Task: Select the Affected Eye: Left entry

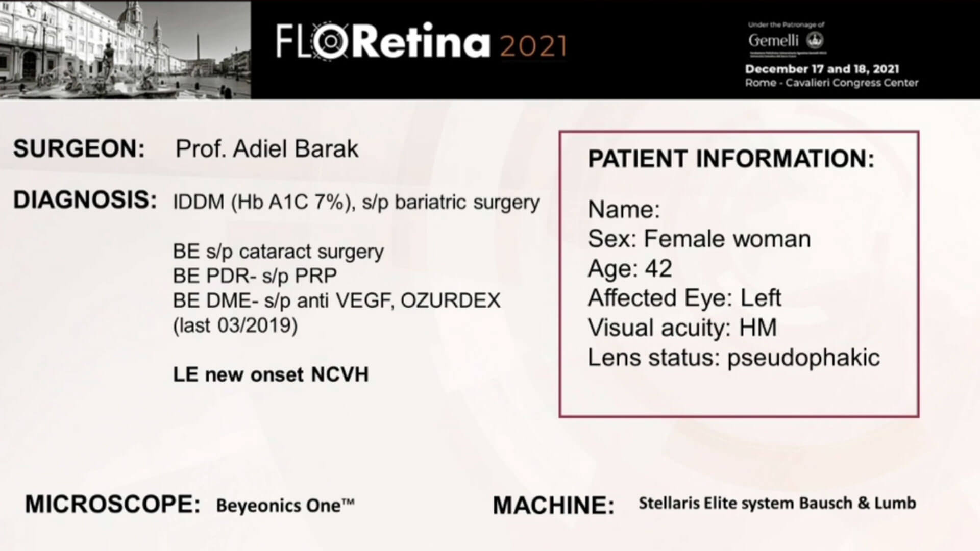Action: point(684,298)
